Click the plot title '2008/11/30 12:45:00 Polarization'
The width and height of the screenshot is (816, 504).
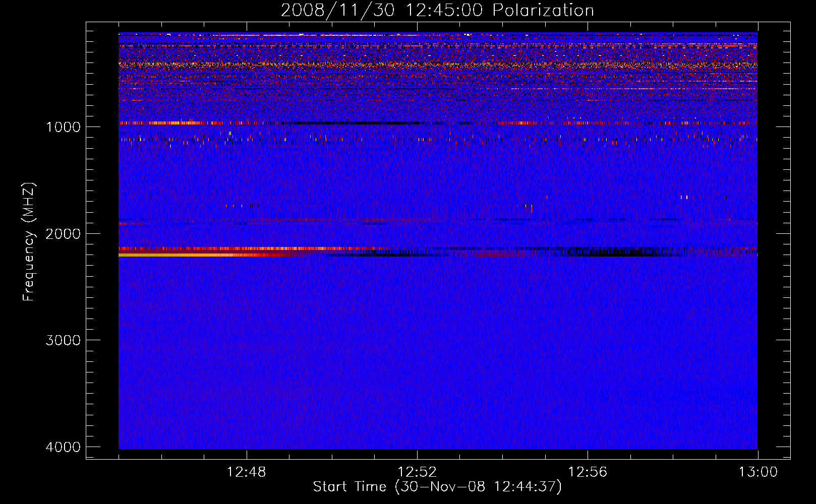[x=437, y=10]
